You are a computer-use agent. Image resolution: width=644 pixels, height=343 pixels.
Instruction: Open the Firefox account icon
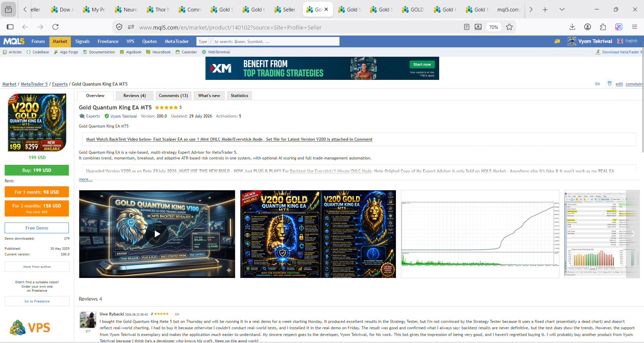(588, 27)
